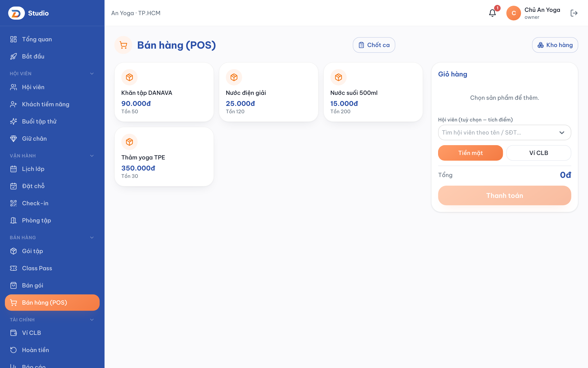
Task: Click the Thảm yoga TPE product icon
Action: point(129,142)
